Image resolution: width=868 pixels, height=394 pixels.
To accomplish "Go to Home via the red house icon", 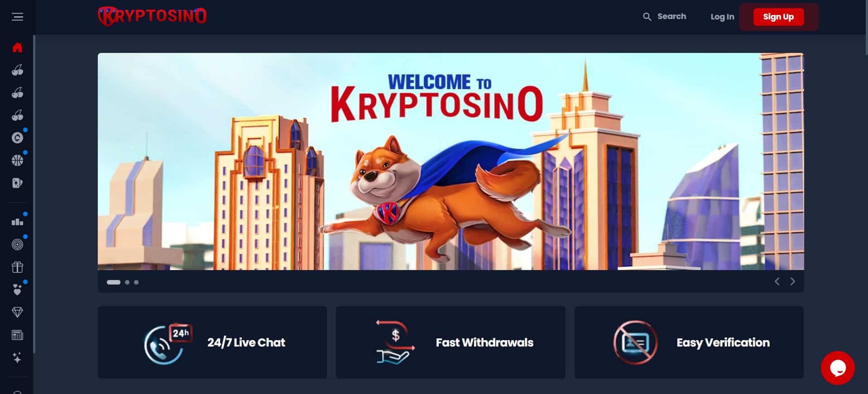I will click(17, 47).
